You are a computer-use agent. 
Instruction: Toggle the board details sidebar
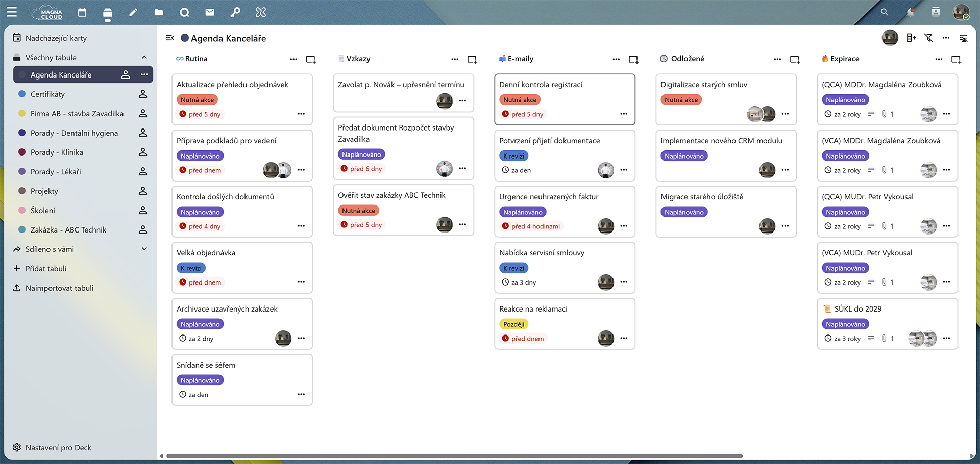click(963, 38)
